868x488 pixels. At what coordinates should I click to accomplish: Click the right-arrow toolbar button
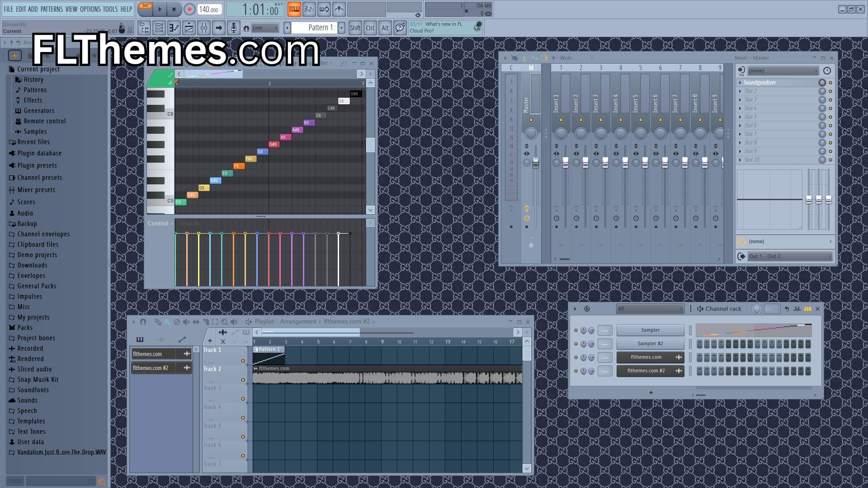click(x=219, y=28)
